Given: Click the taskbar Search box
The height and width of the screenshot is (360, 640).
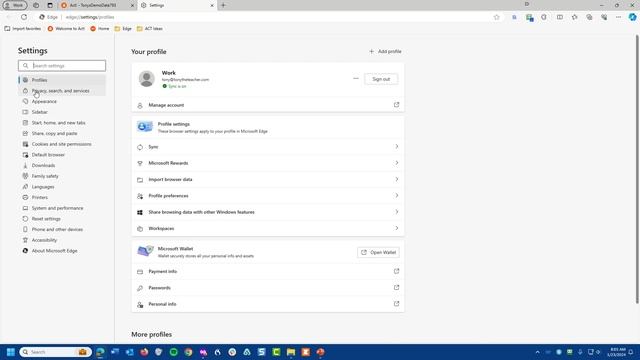Looking at the screenshot, I should pos(55,352).
